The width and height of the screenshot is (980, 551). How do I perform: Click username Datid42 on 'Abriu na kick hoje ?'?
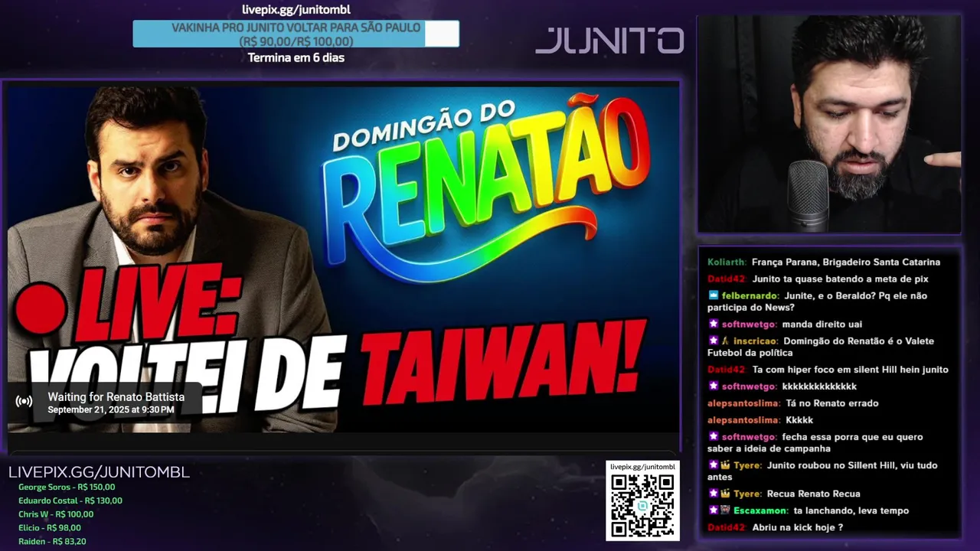(x=727, y=527)
